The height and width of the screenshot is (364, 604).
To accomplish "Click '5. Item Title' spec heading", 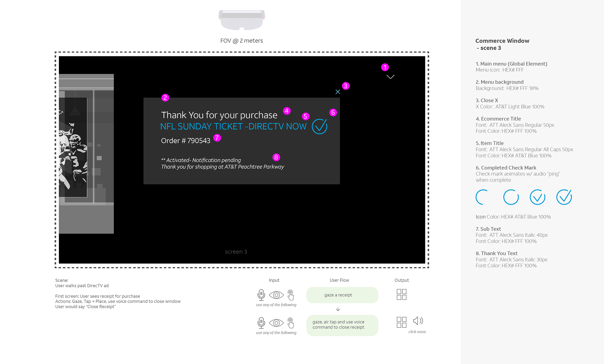I will (489, 143).
